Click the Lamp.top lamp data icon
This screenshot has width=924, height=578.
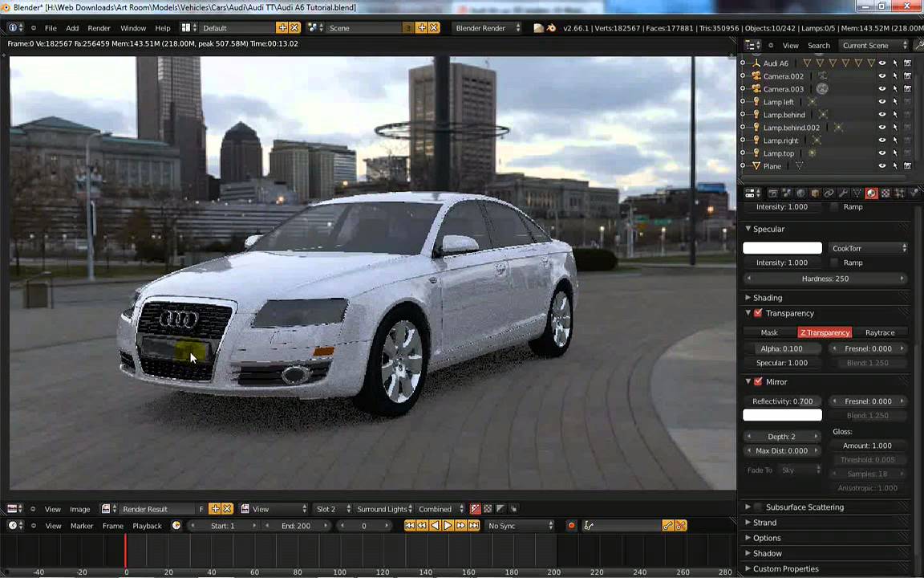pyautogui.click(x=812, y=153)
